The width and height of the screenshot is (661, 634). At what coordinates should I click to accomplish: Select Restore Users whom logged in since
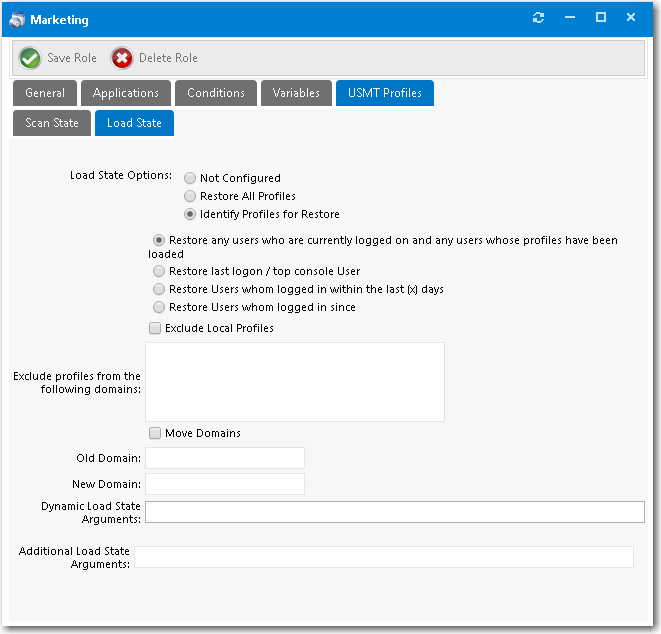coord(158,307)
